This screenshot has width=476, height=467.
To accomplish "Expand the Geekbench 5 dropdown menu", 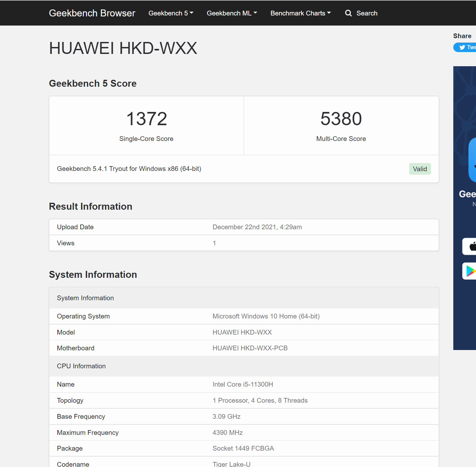I will [x=171, y=13].
